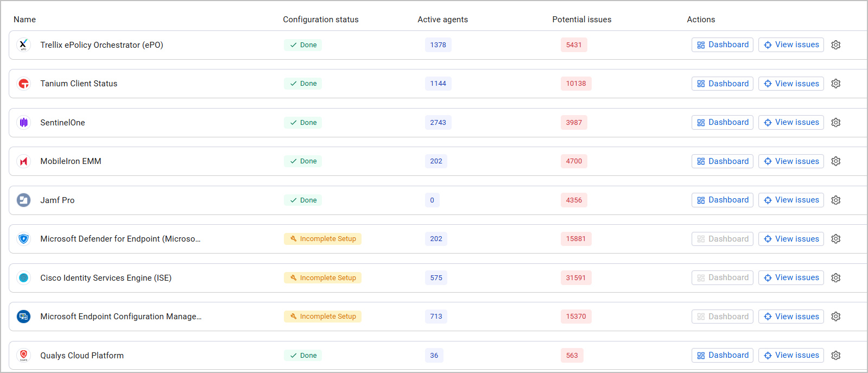Open Dashboard for Tanium Client Status

coord(723,84)
